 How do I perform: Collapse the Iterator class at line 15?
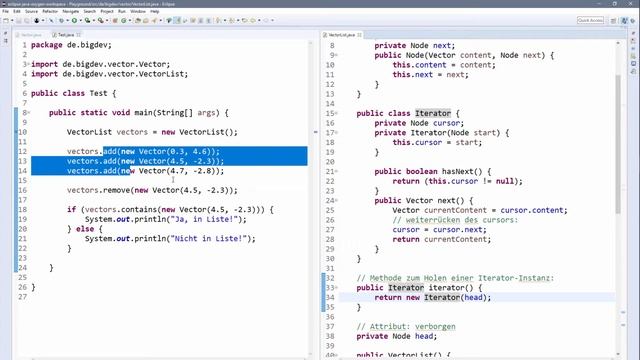point(336,113)
